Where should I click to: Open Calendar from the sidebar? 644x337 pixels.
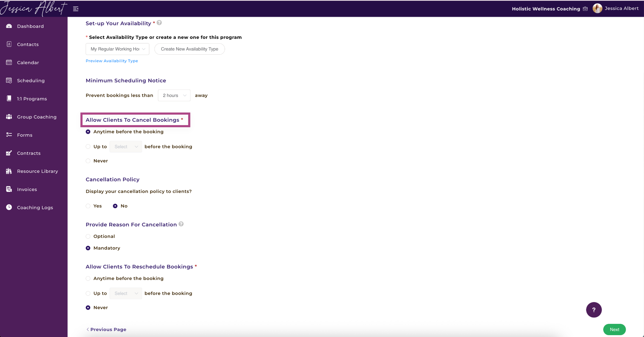coord(28,63)
